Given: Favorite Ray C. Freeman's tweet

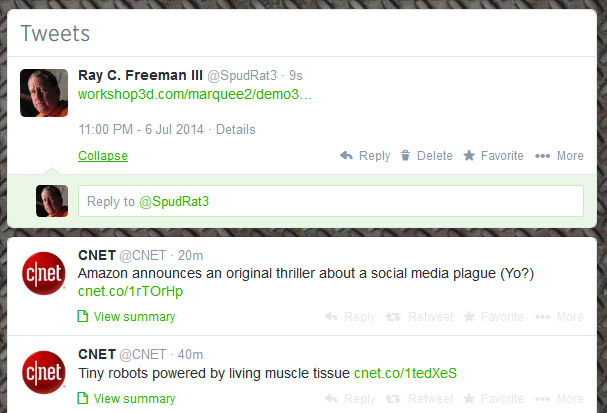Looking at the screenshot, I should (493, 156).
